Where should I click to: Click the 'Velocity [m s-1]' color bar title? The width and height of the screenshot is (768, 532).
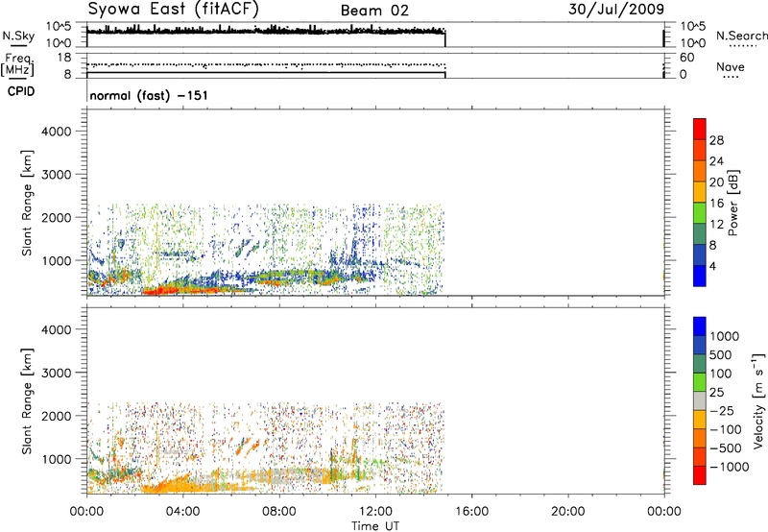758,400
